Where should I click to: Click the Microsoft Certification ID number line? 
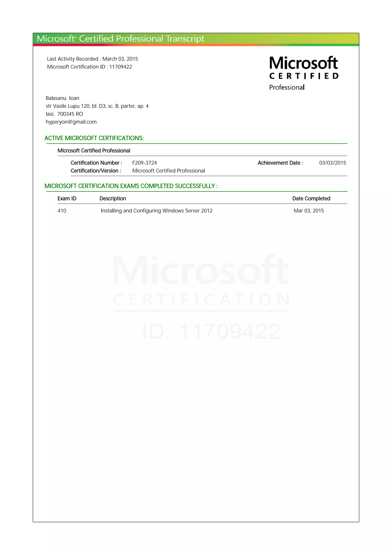click(x=89, y=67)
